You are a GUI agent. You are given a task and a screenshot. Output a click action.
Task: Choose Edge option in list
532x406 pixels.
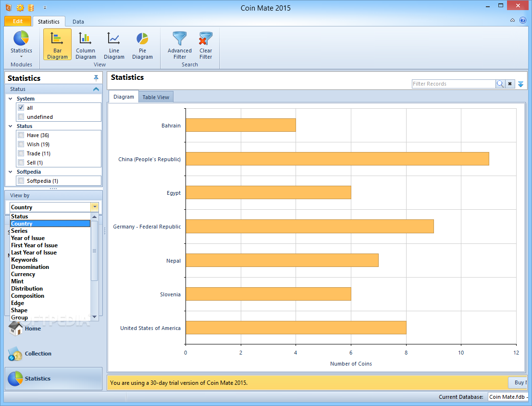point(50,303)
